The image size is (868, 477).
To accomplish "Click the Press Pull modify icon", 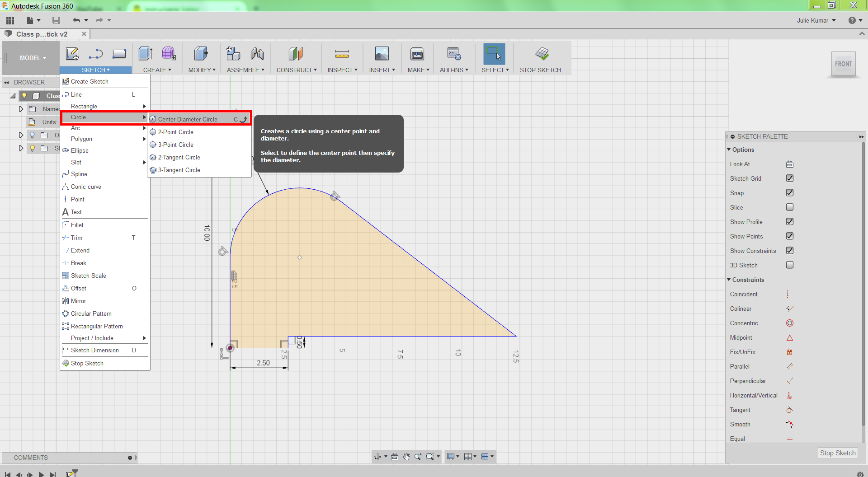I will tap(201, 54).
